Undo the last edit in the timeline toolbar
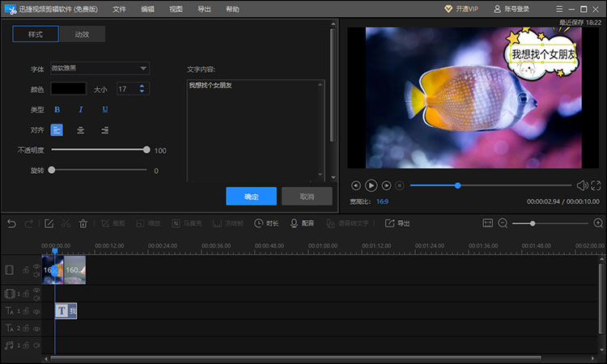Image resolution: width=607 pixels, height=364 pixels. click(11, 223)
